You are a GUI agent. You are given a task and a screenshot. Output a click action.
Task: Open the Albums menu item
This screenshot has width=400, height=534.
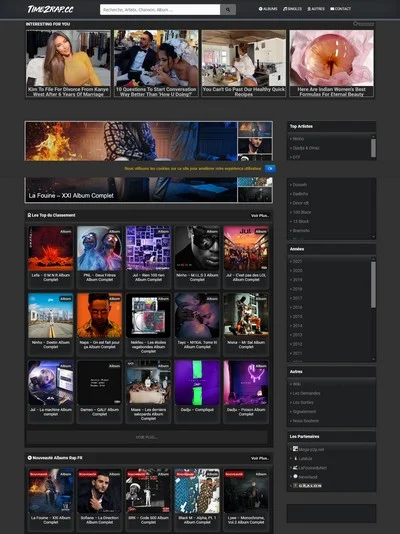(x=268, y=9)
